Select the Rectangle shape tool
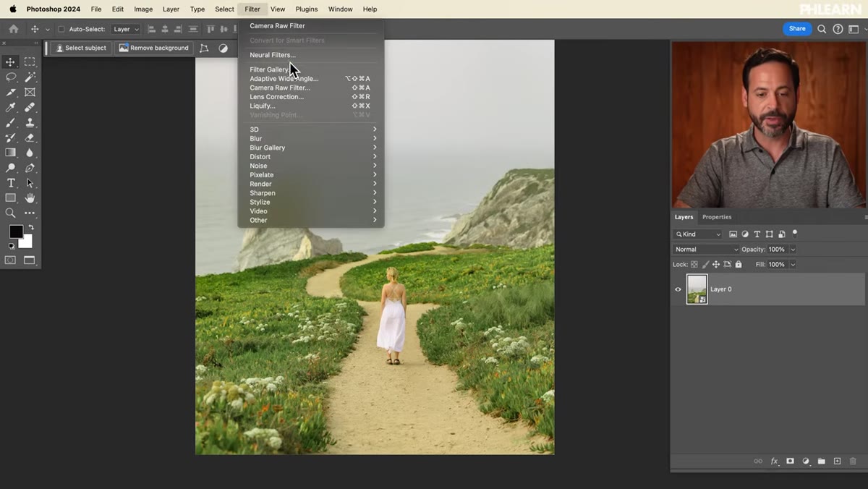This screenshot has height=489, width=868. point(10,197)
